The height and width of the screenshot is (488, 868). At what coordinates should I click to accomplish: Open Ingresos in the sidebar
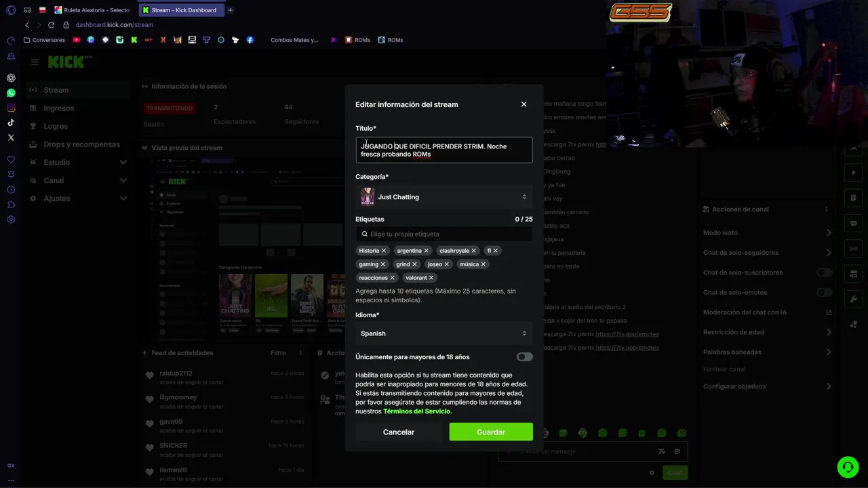[78, 108]
